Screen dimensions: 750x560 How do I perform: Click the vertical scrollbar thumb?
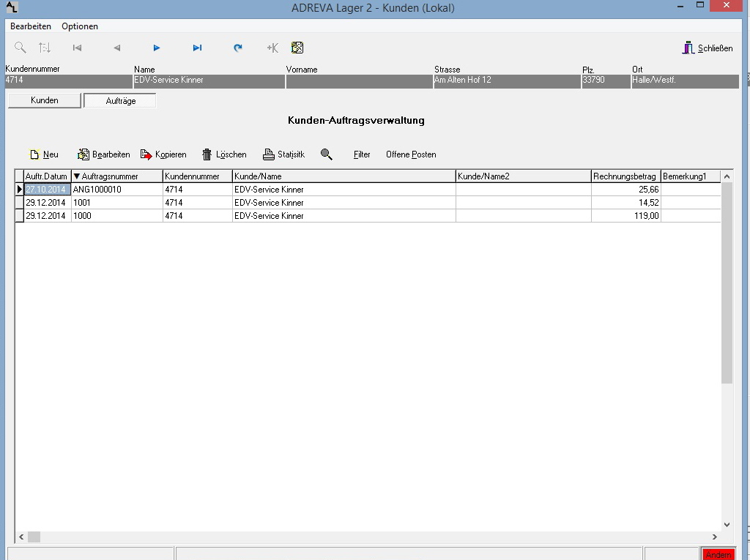coord(727,283)
